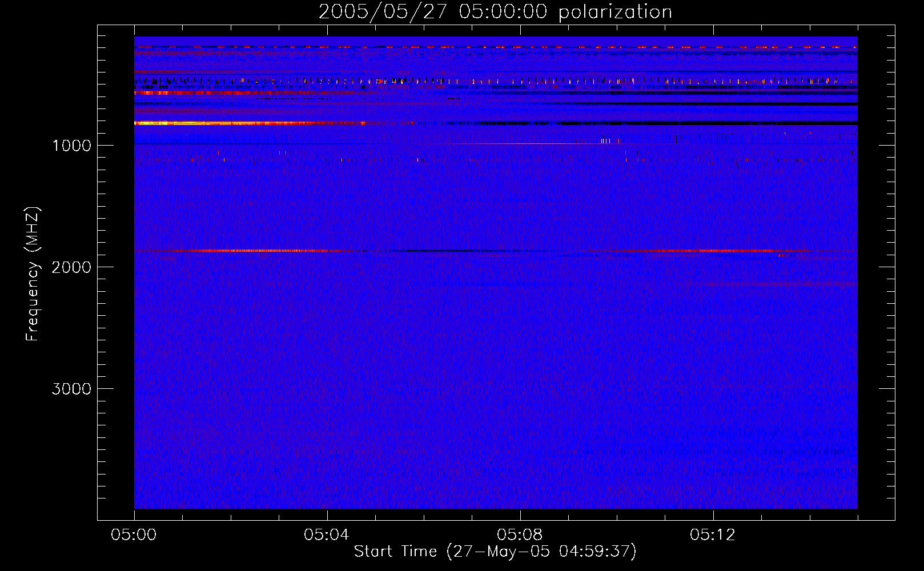Click the plot title '2005/05/27 05:00:00 polarization'
This screenshot has width=924, height=571.
[495, 12]
